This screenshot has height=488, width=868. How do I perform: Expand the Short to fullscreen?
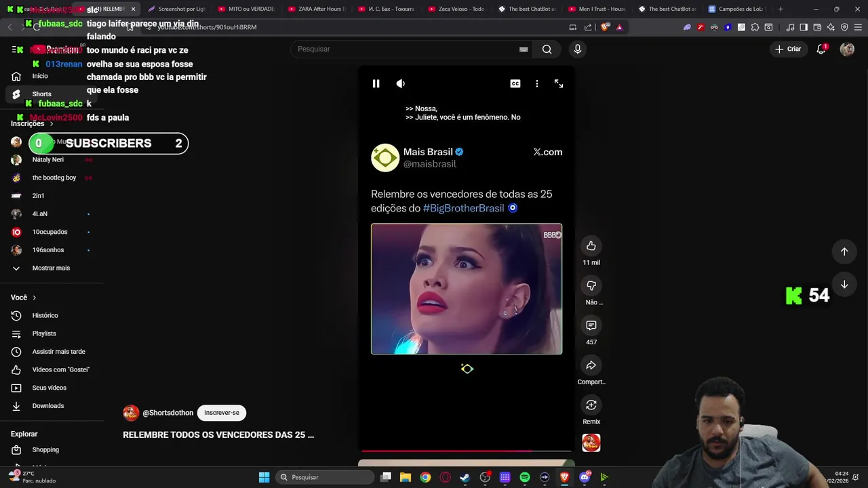click(559, 83)
